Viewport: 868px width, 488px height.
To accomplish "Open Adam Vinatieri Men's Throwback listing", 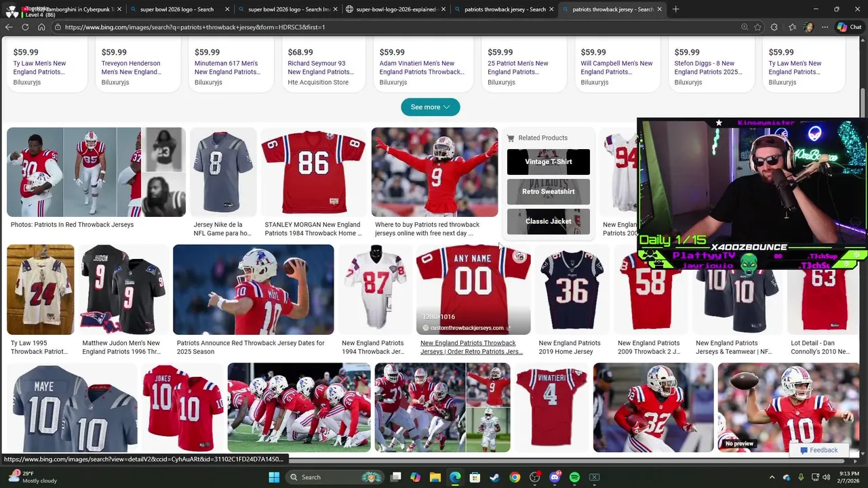I will (x=422, y=68).
